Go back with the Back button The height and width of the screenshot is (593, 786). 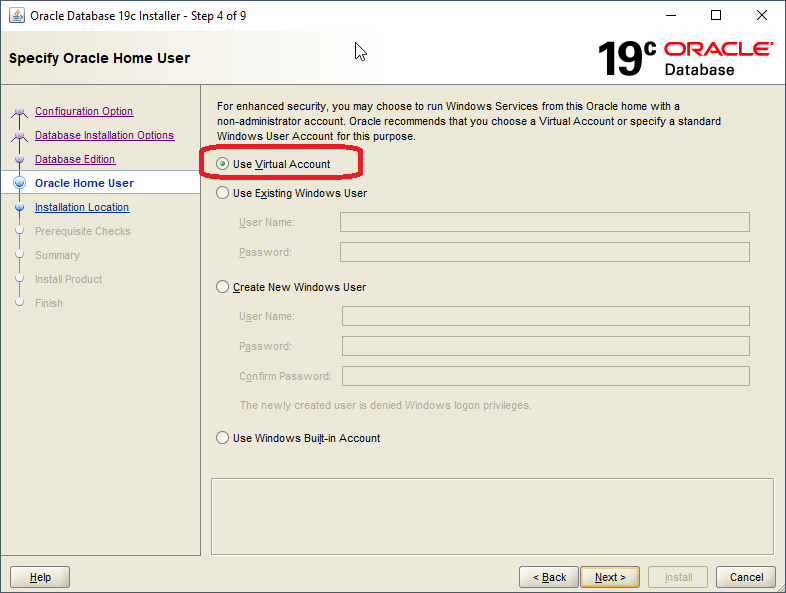coord(549,577)
